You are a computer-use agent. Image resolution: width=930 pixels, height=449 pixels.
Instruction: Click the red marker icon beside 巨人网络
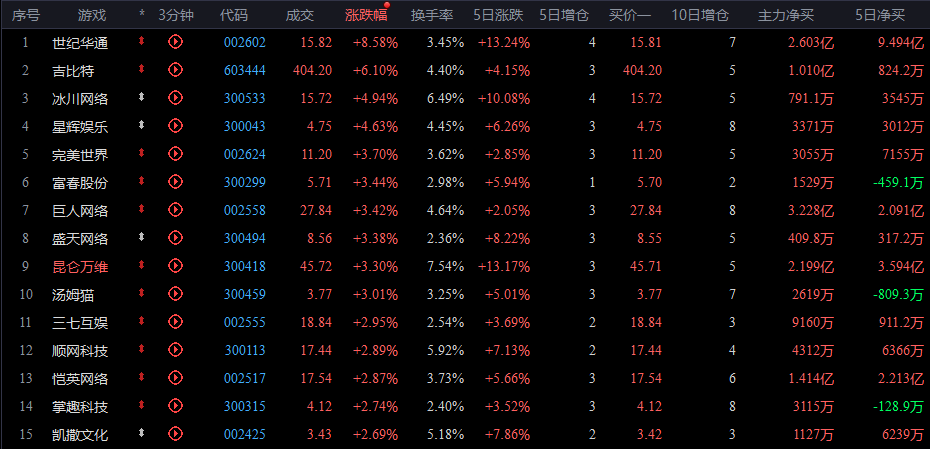pos(141,209)
